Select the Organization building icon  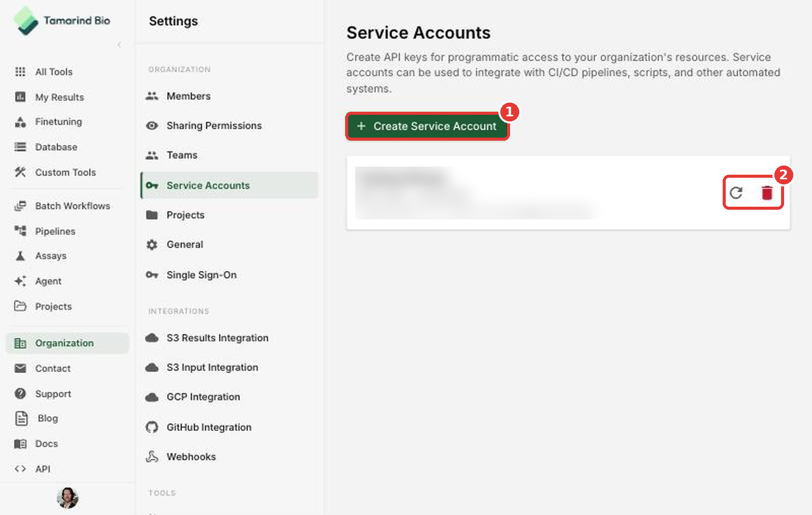pyautogui.click(x=20, y=343)
